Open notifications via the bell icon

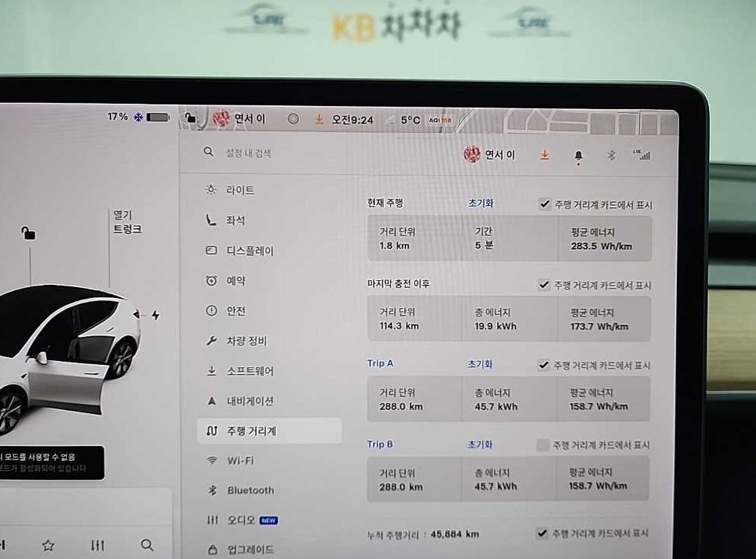pos(579,156)
